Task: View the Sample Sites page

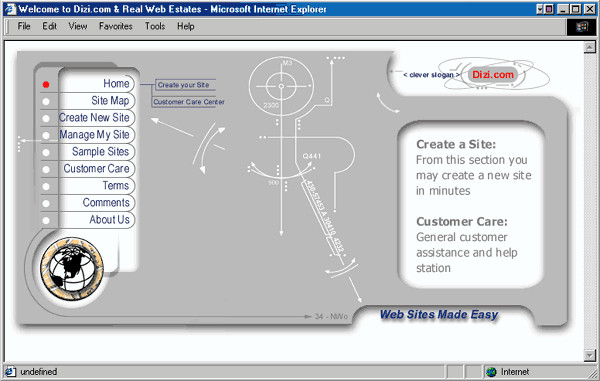Action: tap(101, 151)
